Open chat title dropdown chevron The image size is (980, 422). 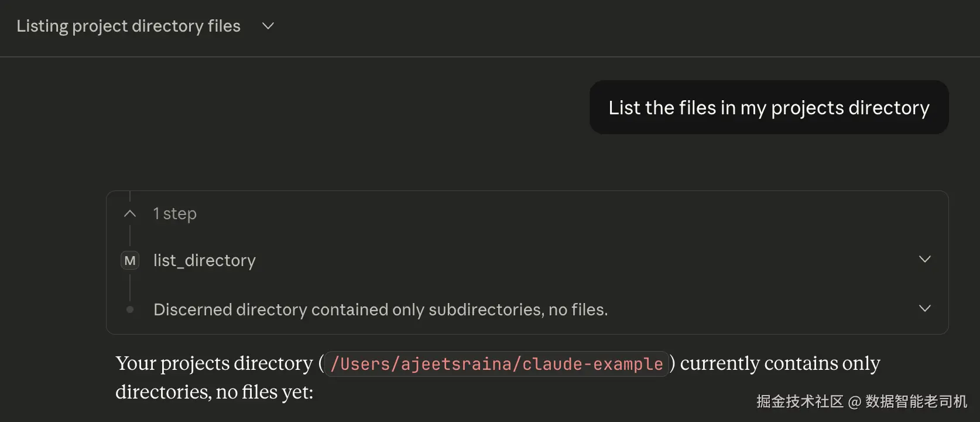pos(268,26)
